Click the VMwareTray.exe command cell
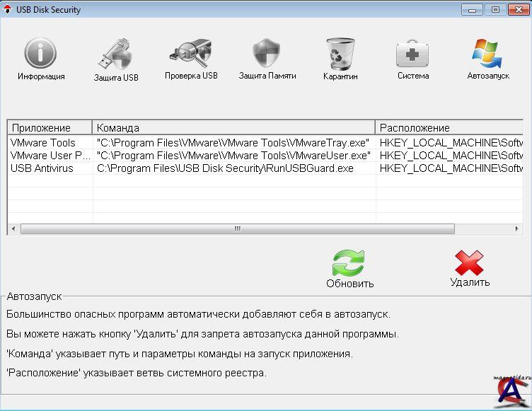The height and width of the screenshot is (411, 532). pyautogui.click(x=233, y=143)
